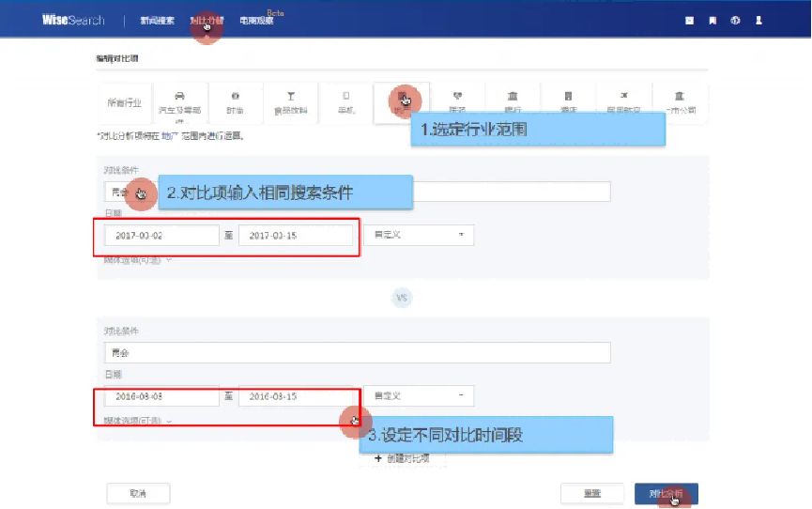Click the WiseSearch logo
Viewport: 812px width, 509px height.
72,20
